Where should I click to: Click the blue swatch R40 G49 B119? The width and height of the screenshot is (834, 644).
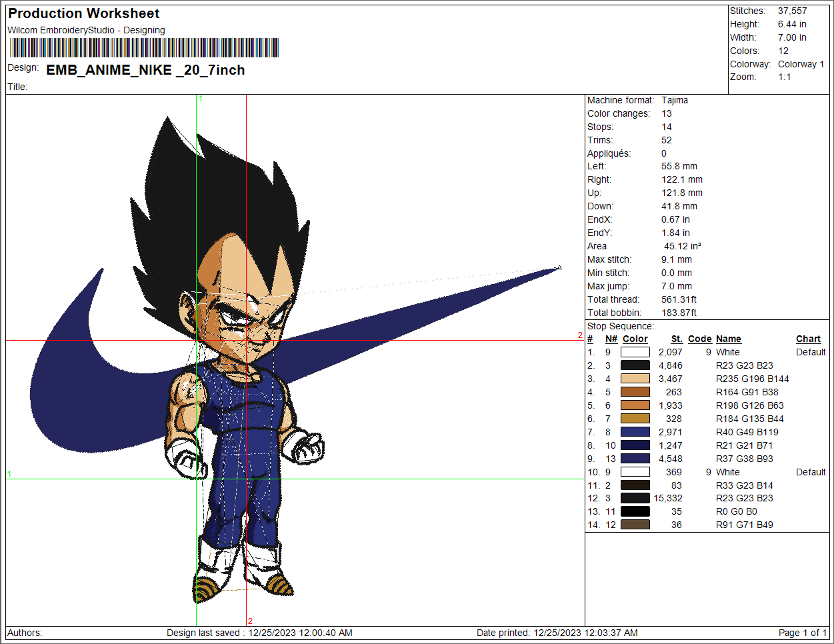[x=635, y=432]
